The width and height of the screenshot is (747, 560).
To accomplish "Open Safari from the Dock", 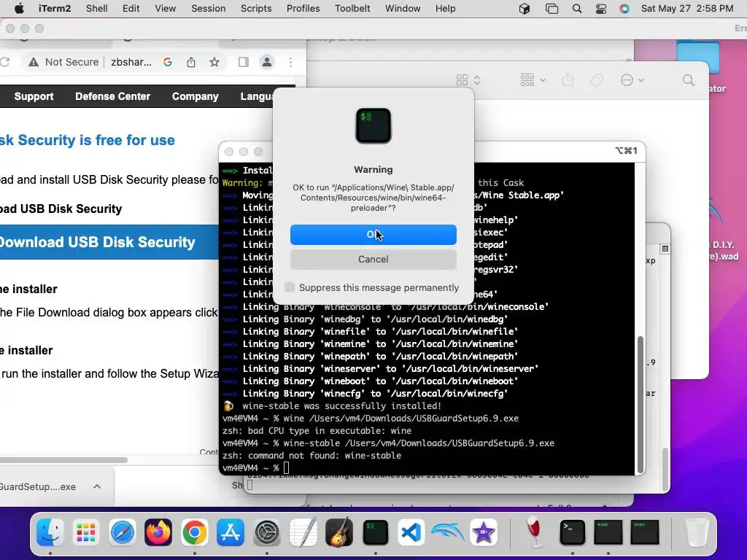I will tap(123, 532).
